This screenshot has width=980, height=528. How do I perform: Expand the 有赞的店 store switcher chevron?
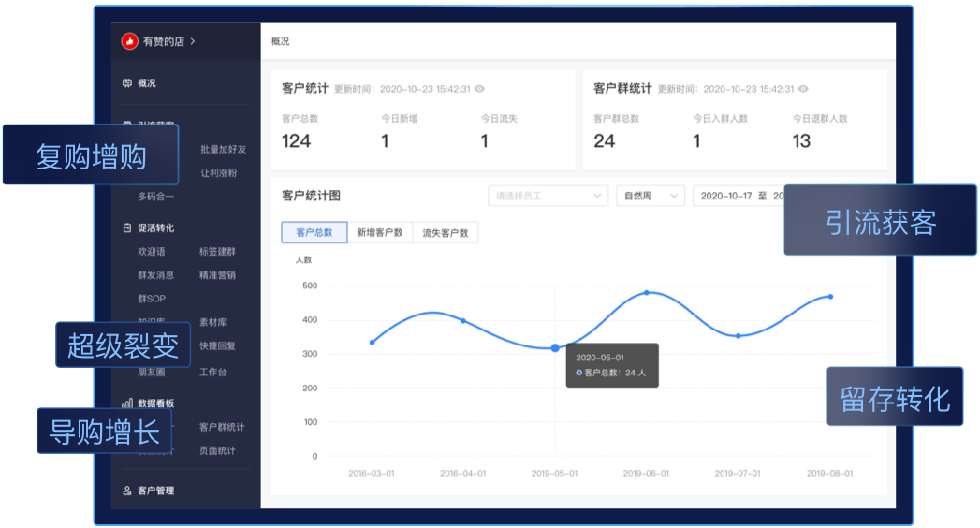point(193,41)
